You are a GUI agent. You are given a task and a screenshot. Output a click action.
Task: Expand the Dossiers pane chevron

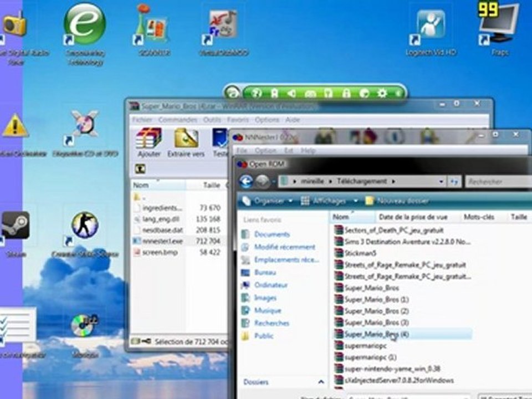point(321,382)
